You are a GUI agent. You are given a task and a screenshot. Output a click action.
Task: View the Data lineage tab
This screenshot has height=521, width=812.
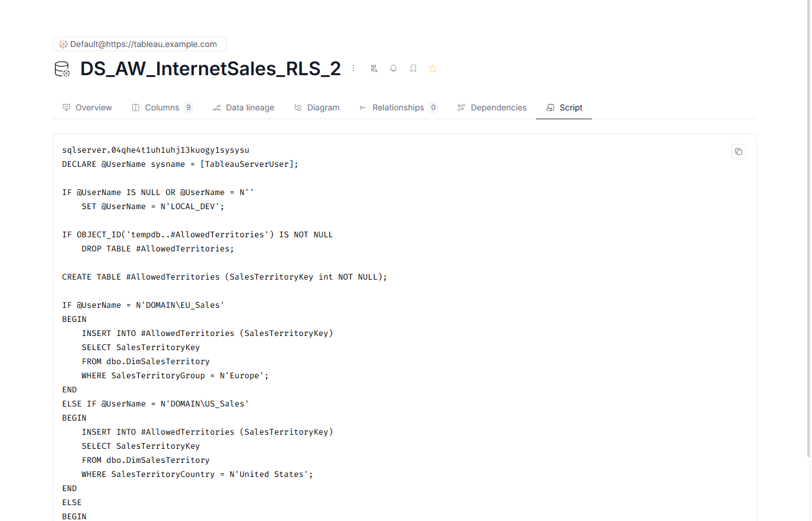pos(243,107)
